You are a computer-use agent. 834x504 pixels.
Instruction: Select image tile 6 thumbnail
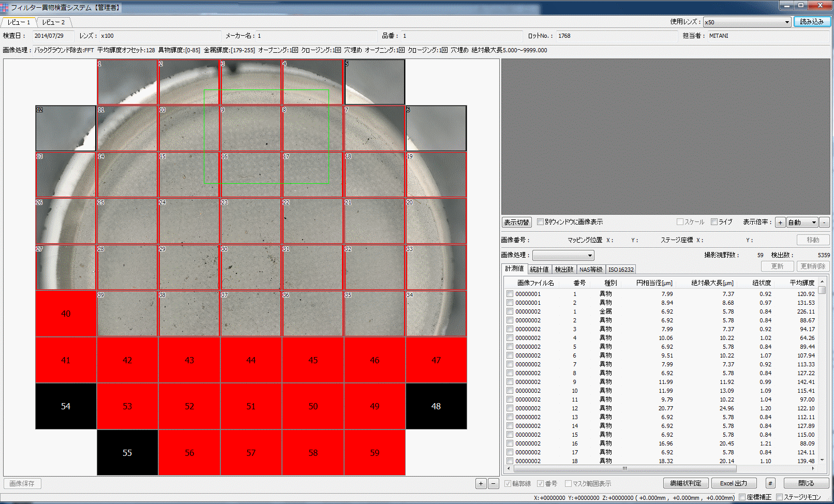point(436,128)
